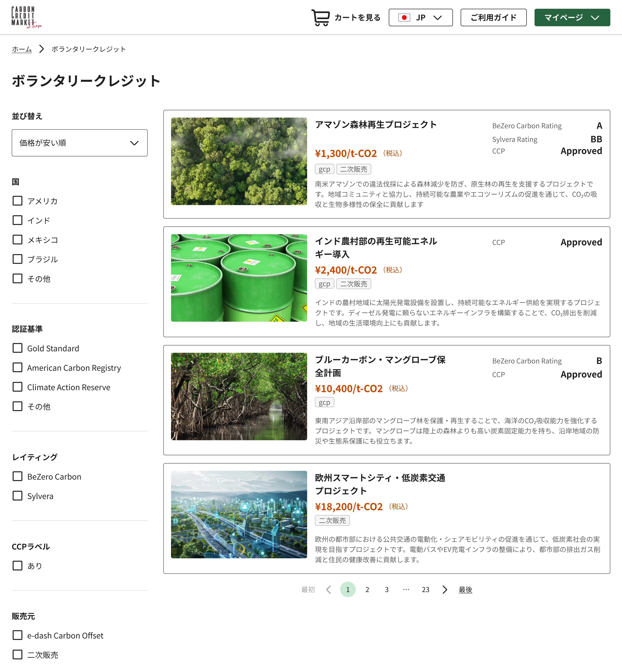Click 二次販売 tag on European smart city card
Image resolution: width=622 pixels, height=672 pixels.
332,521
